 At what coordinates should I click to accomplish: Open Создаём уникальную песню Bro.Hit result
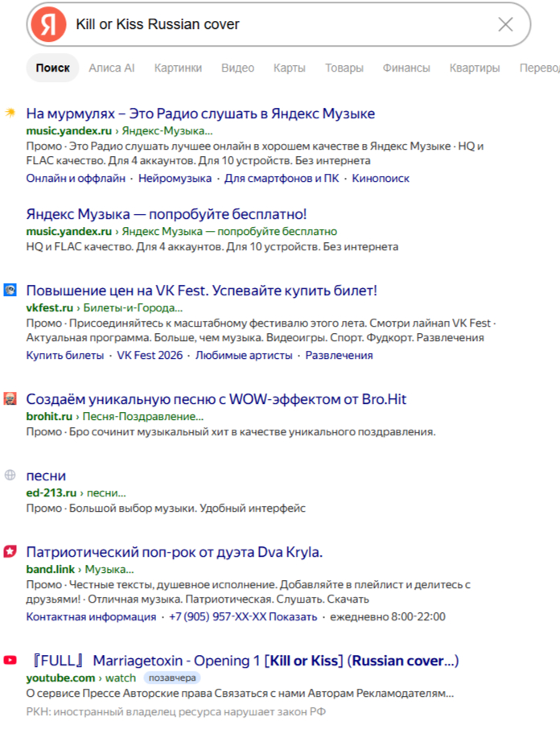tap(216, 399)
